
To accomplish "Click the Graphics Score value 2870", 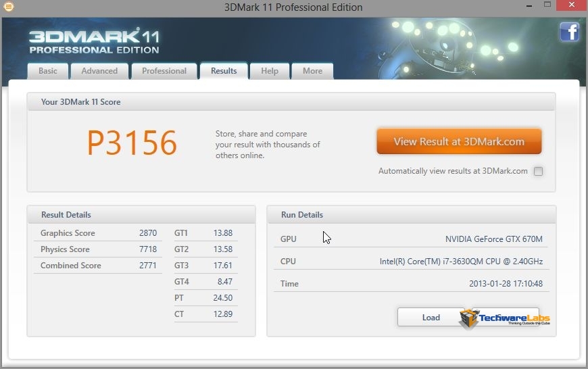I will pyautogui.click(x=148, y=233).
